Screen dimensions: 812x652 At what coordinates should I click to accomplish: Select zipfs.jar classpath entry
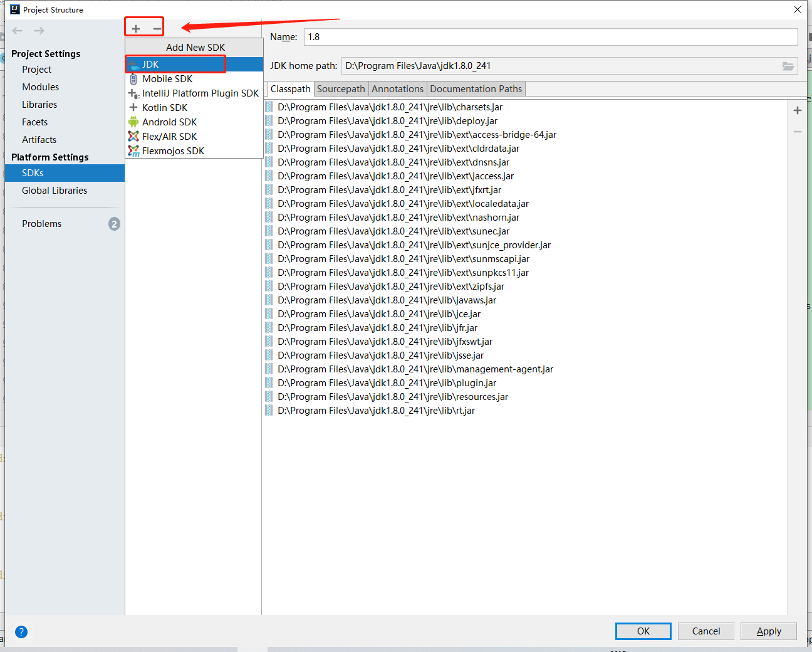point(525,287)
